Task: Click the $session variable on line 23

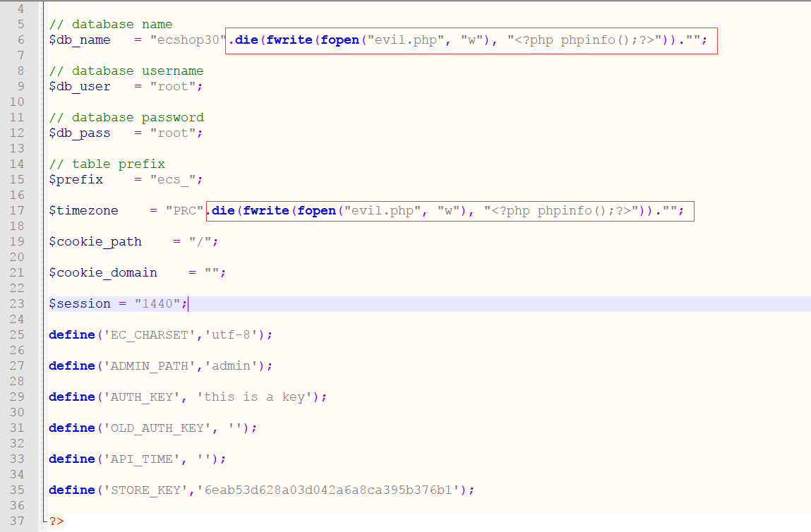Action: pyautogui.click(x=80, y=303)
